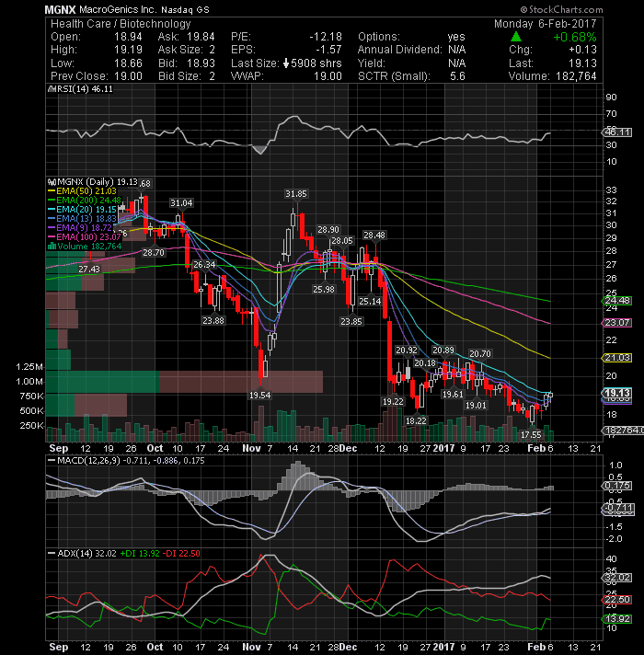The width and height of the screenshot is (644, 655).
Task: Click the -DI 22.50 legend text
Action: (181, 554)
